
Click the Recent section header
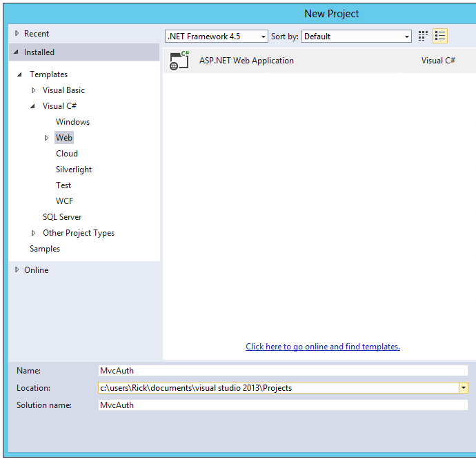pos(37,33)
